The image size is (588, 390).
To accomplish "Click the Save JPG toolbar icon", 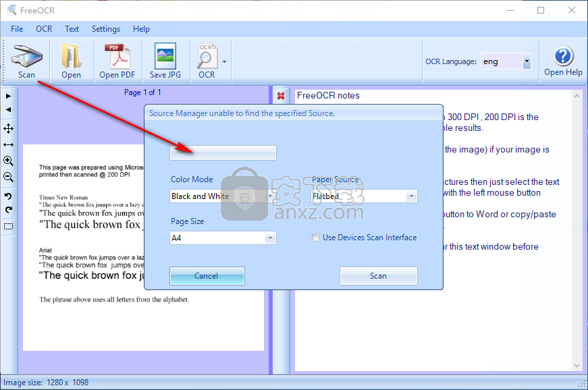I will (165, 61).
